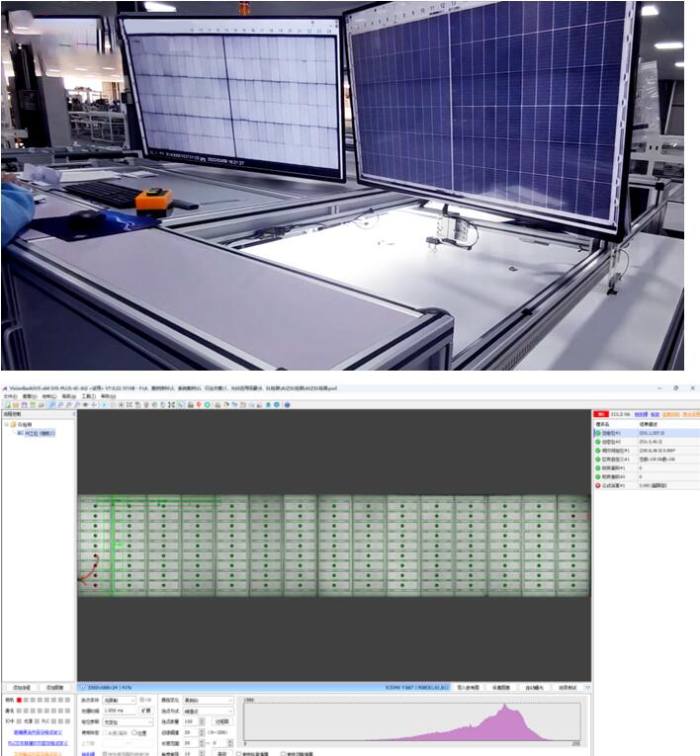Image resolution: width=700 pixels, height=756 pixels.
Task: Click the four-arrow fit-to-window toolbar icon
Action: coord(172,405)
